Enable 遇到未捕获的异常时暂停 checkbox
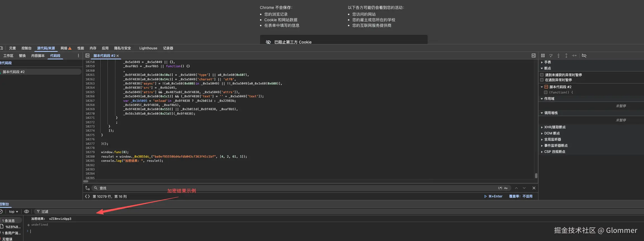The width and height of the screenshot is (644, 241). click(x=542, y=75)
